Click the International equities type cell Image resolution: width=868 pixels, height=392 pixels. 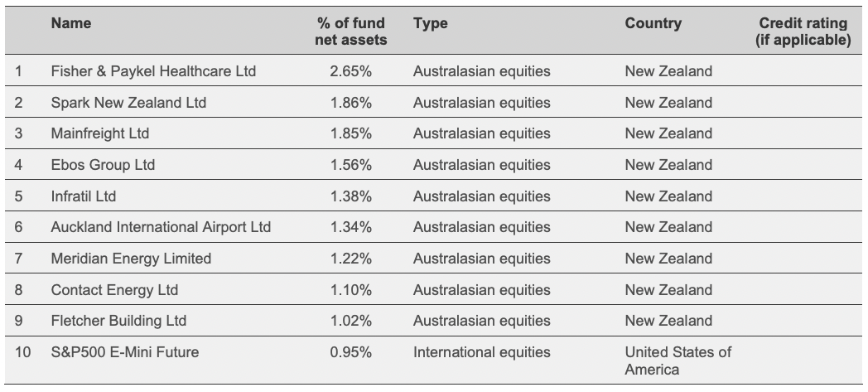[x=482, y=352]
